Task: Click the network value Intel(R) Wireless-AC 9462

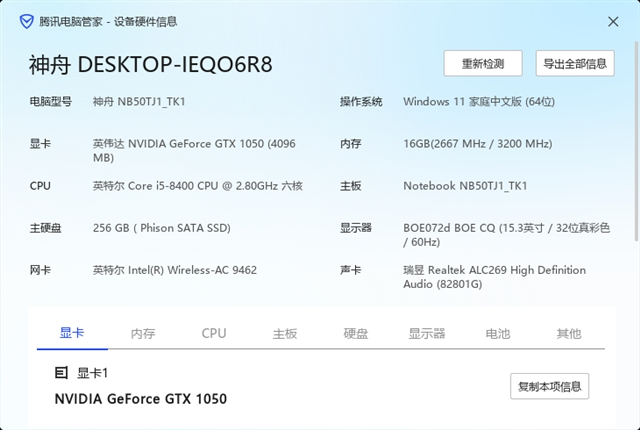Action: point(175,270)
